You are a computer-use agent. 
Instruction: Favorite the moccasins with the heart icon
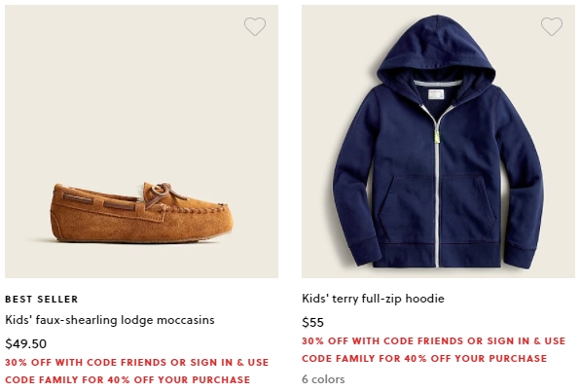point(255,26)
